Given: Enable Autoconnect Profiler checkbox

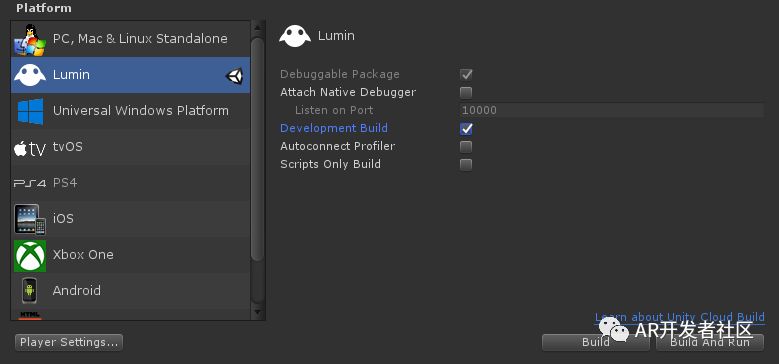Looking at the screenshot, I should point(466,146).
